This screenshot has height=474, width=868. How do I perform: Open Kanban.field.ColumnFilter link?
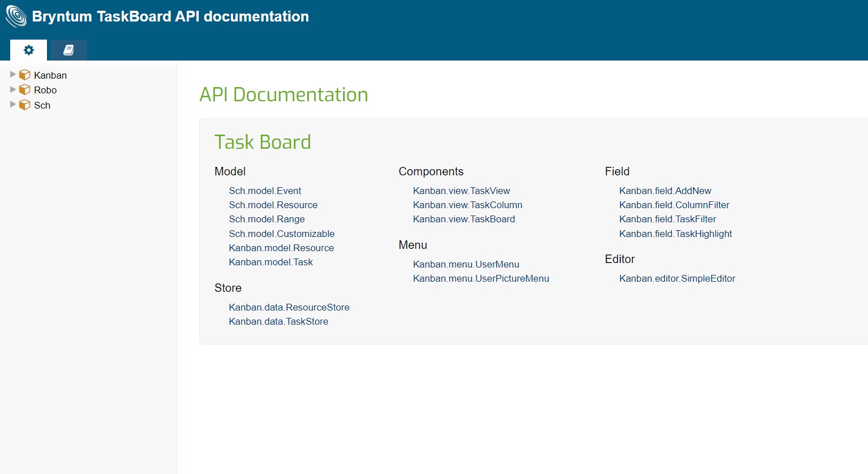tap(674, 205)
